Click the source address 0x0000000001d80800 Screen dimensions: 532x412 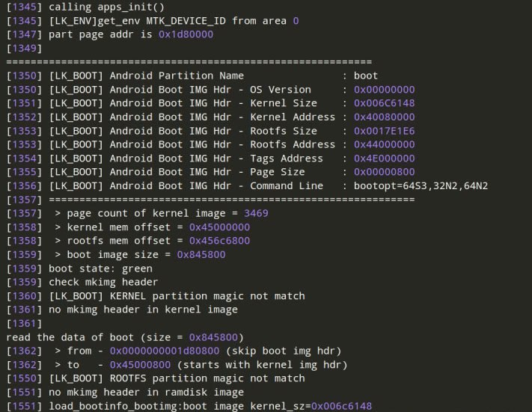(x=165, y=351)
